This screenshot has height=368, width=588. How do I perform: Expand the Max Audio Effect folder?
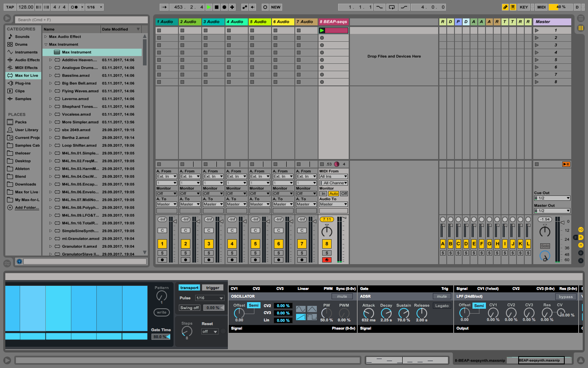pos(46,37)
